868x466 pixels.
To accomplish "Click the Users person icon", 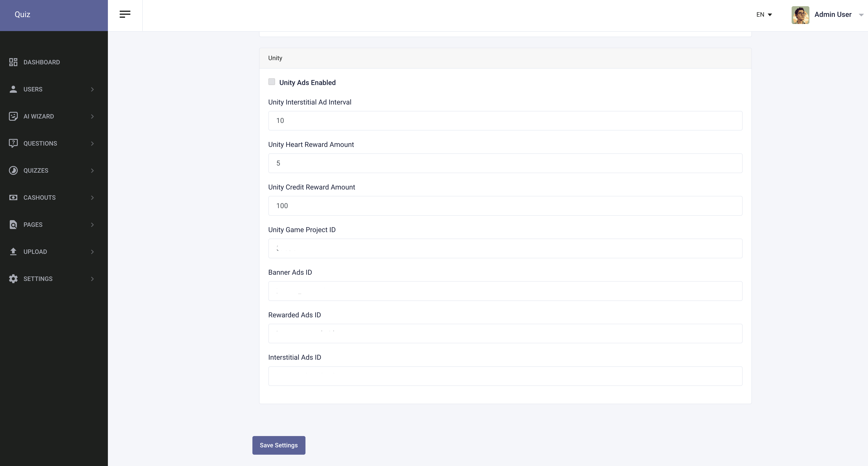I will (13, 89).
